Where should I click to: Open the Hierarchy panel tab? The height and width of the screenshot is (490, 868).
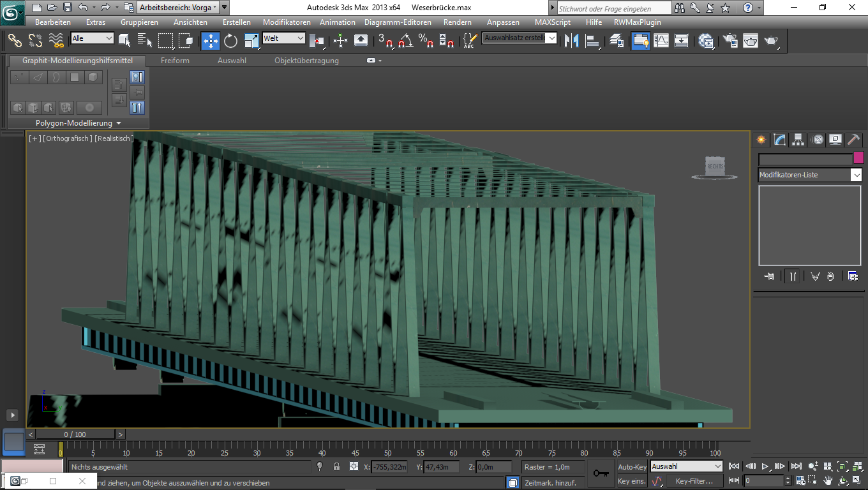(x=798, y=140)
